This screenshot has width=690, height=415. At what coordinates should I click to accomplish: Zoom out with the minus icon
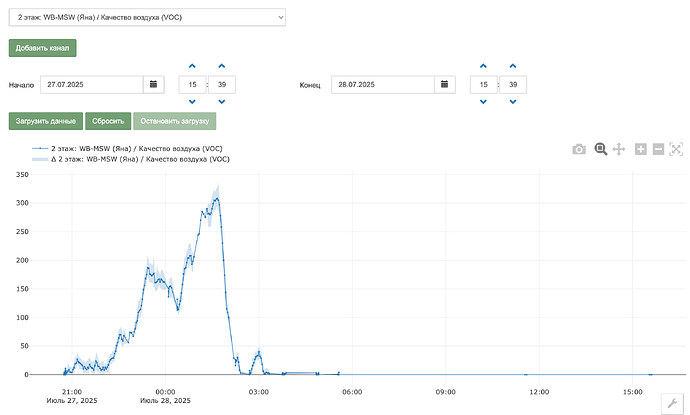coord(658,149)
